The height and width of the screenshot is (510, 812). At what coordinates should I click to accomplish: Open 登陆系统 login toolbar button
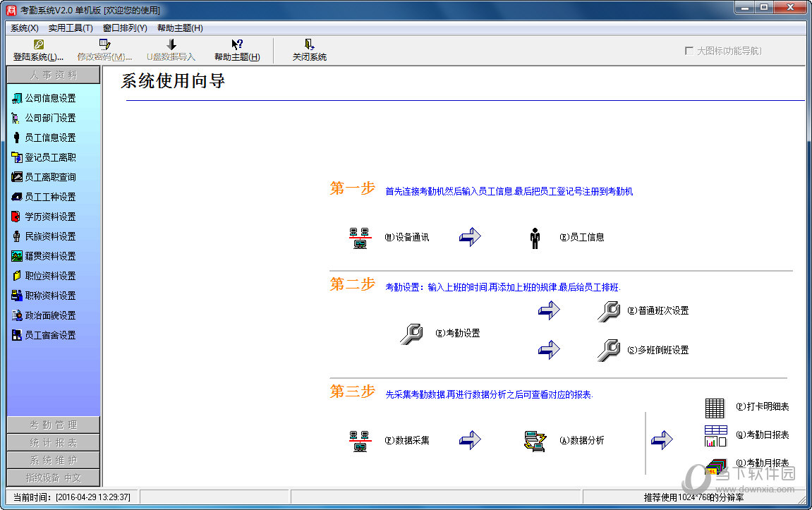[38, 51]
